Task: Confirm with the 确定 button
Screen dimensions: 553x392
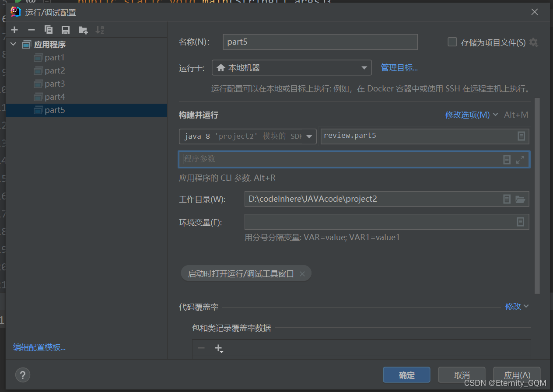Action: 406,375
